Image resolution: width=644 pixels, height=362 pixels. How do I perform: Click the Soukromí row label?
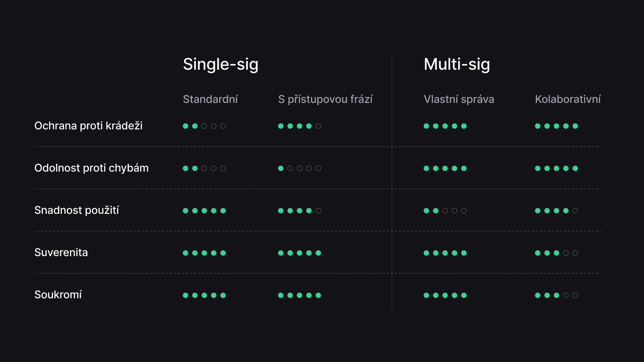click(x=58, y=295)
